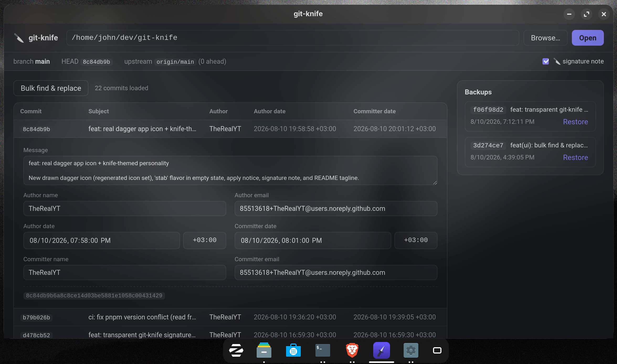
Task: Restore the f06f98d2 backup
Action: [x=576, y=122]
